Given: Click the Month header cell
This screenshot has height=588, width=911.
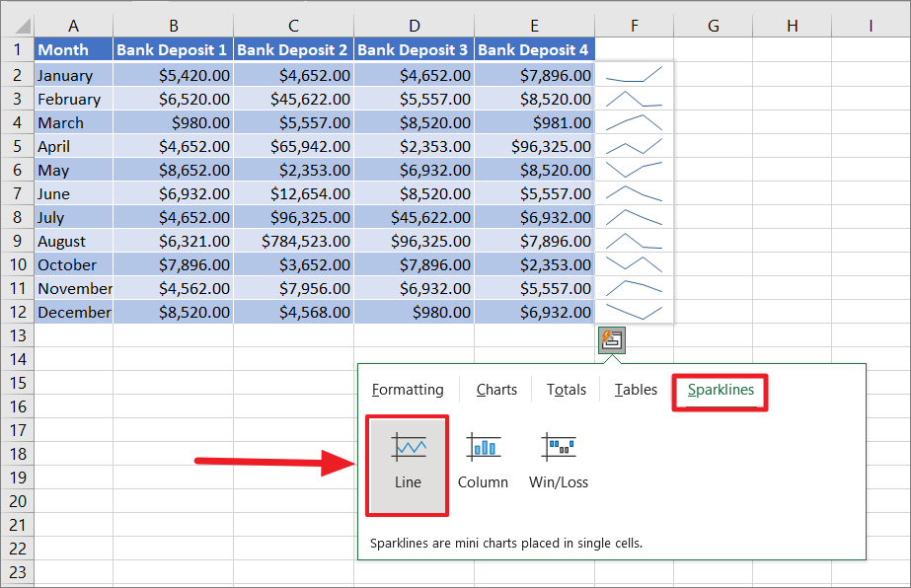Looking at the screenshot, I should [73, 50].
